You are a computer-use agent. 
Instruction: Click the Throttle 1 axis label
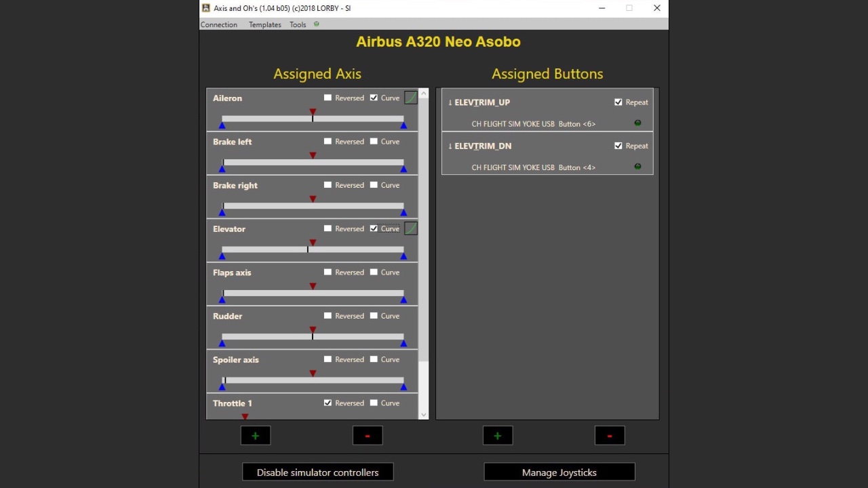pyautogui.click(x=233, y=403)
